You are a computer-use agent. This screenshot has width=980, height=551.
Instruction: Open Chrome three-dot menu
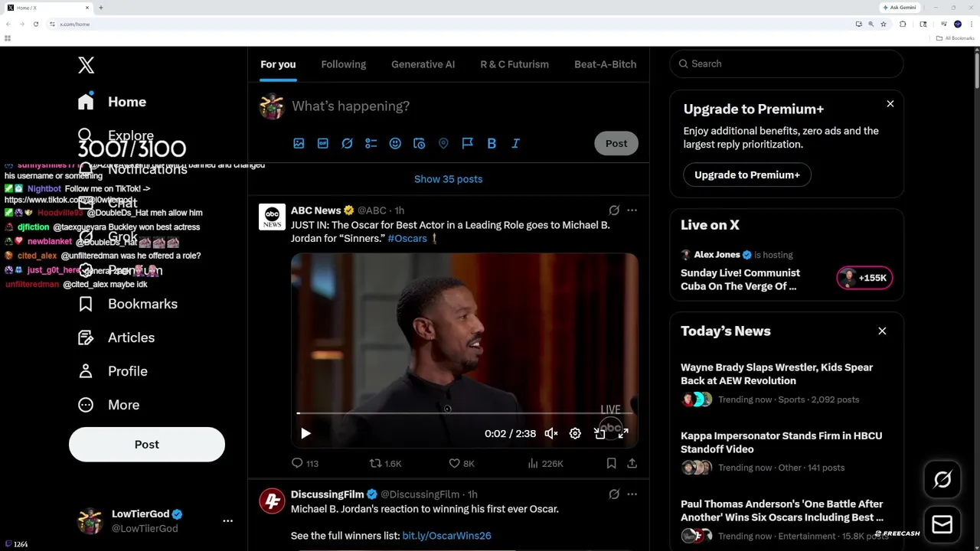tap(971, 24)
